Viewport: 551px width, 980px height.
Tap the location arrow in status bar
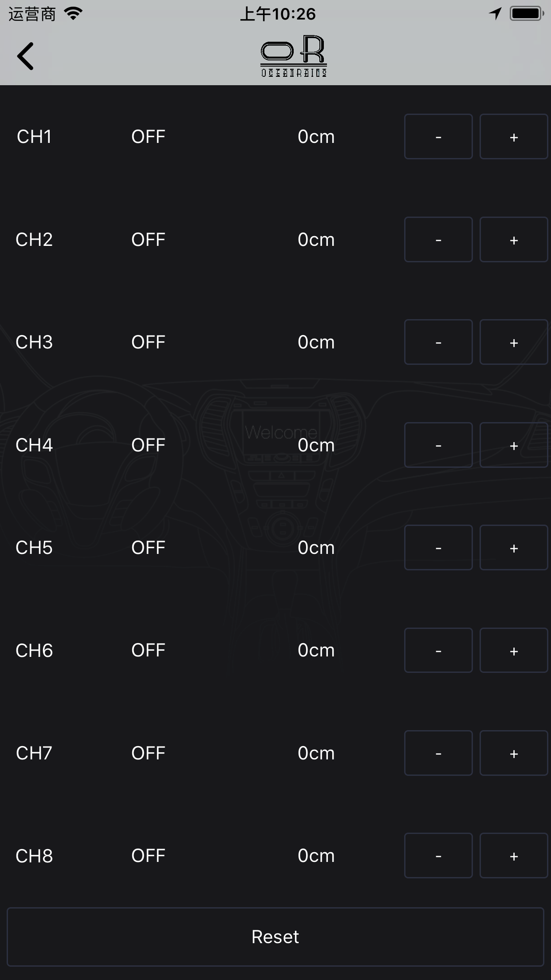495,14
